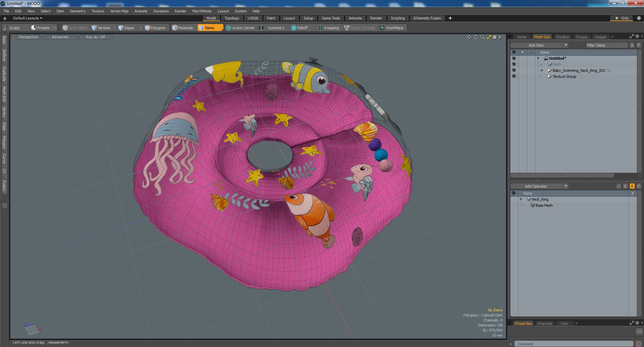This screenshot has width=644, height=347.
Task: Collapse the Untitled scene tree
Action: [538, 58]
